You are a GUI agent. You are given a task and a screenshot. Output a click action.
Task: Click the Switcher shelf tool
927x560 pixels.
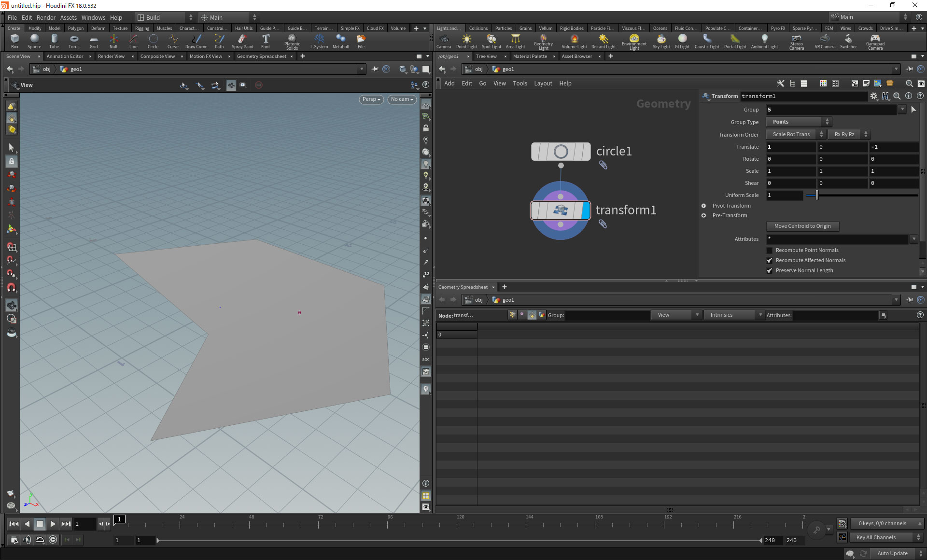pos(848,42)
